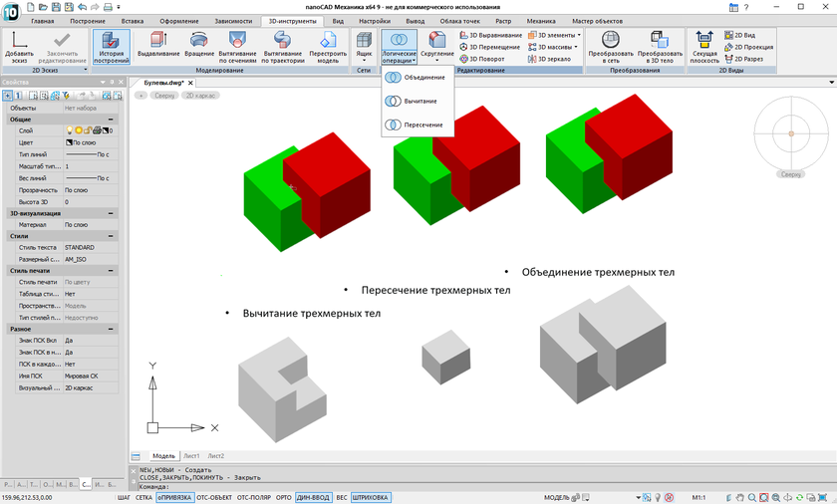This screenshot has height=504, width=837.
Task: Open the Механика ribbon tab
Action: point(541,20)
